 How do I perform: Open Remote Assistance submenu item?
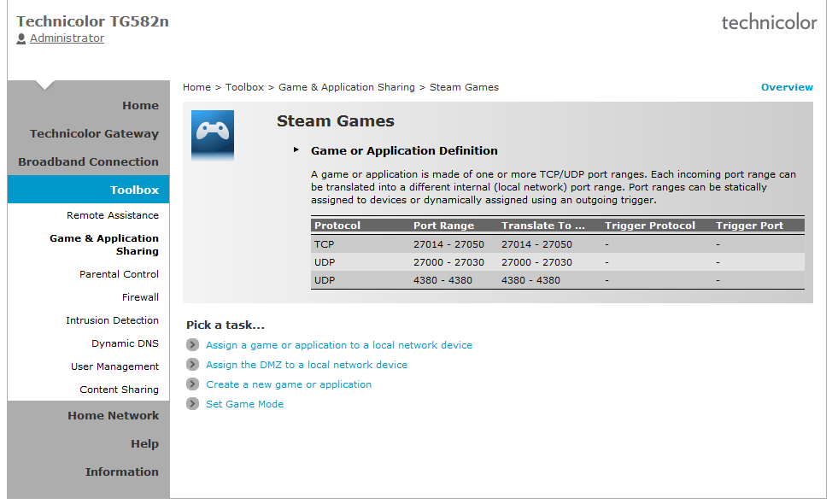click(113, 215)
